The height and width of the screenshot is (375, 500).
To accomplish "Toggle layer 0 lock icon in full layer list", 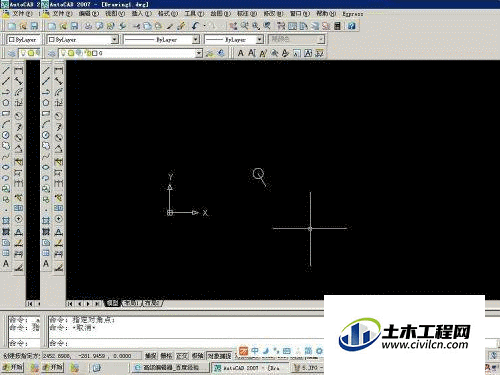I will (88, 53).
